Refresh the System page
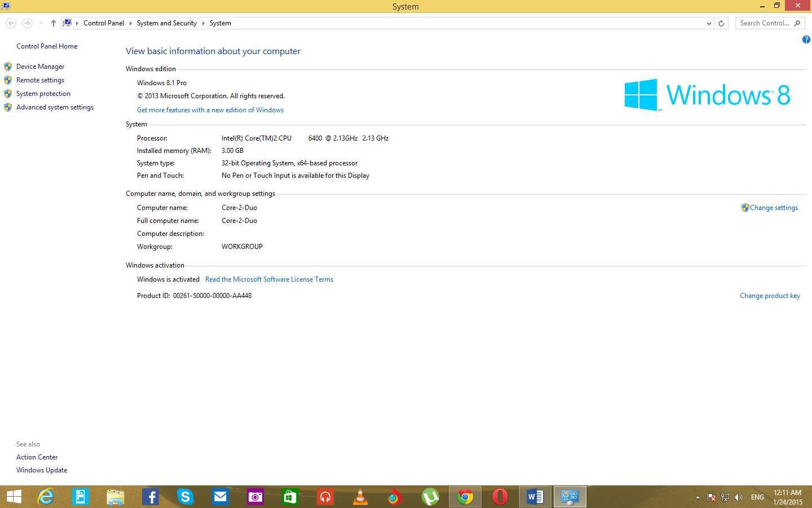 721,23
